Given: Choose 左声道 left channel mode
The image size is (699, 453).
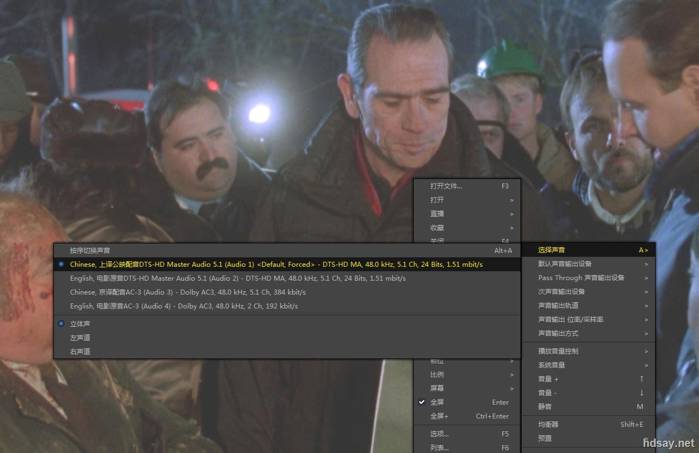Looking at the screenshot, I should click(287, 338).
